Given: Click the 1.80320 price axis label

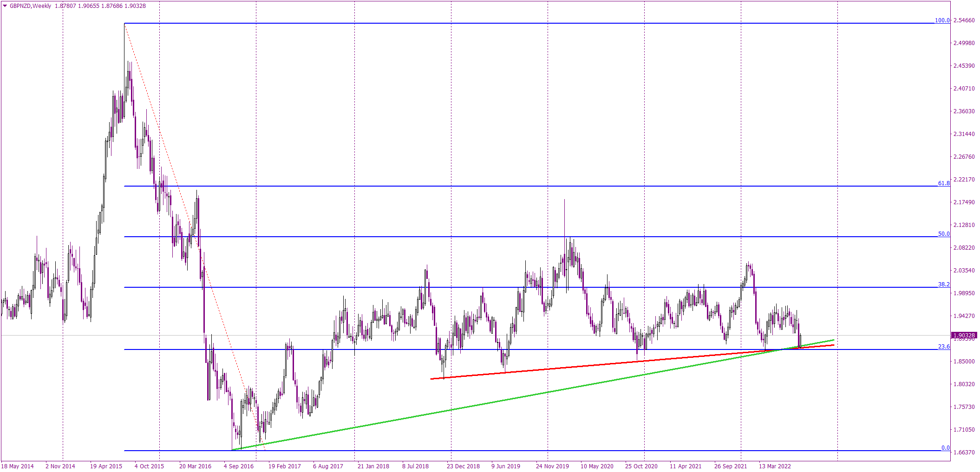Looking at the screenshot, I should 964,384.
